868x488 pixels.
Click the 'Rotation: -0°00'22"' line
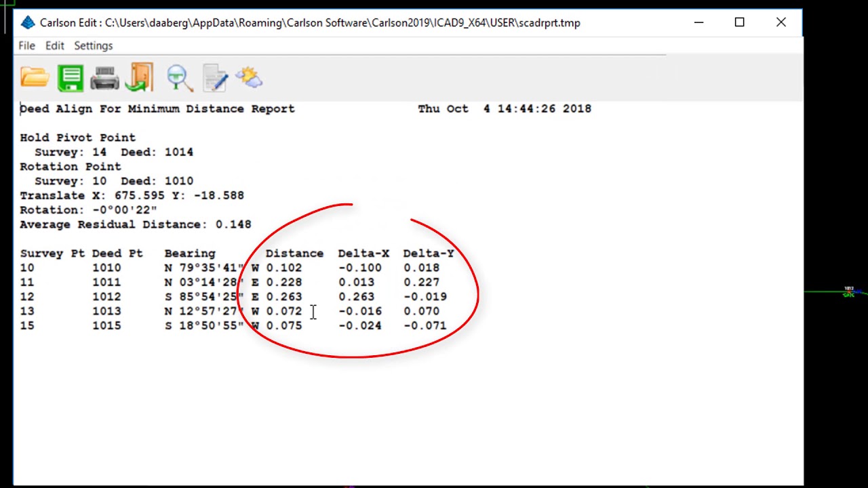[88, 210]
